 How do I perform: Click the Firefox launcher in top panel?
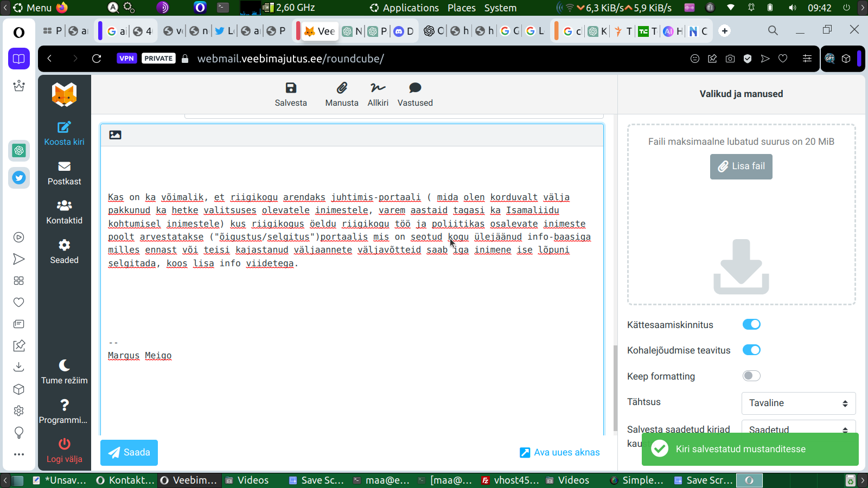[x=62, y=8]
